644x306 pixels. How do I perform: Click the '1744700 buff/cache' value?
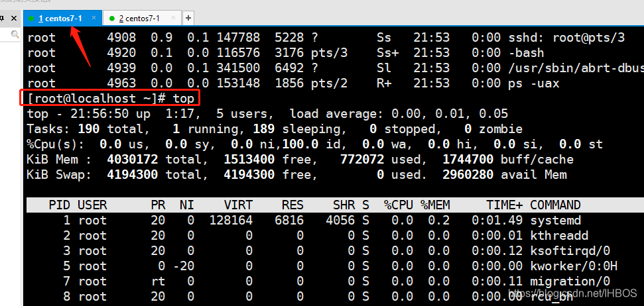(x=508, y=160)
